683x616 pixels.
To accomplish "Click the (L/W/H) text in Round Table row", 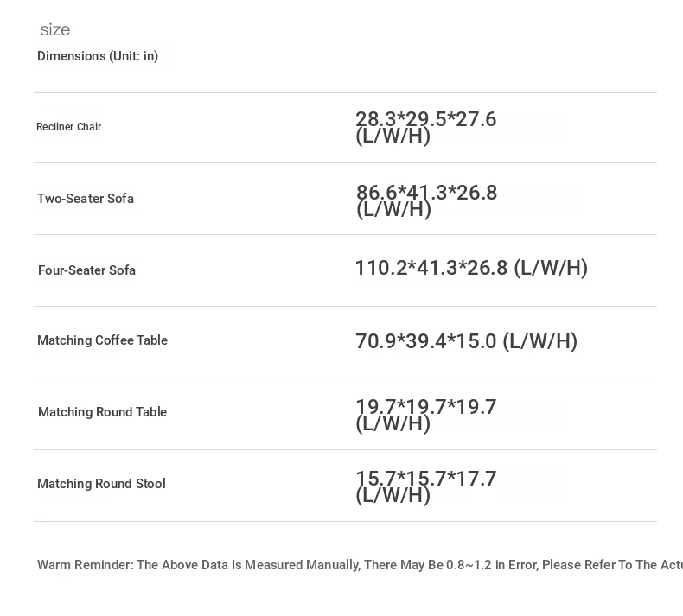I will (x=393, y=424).
